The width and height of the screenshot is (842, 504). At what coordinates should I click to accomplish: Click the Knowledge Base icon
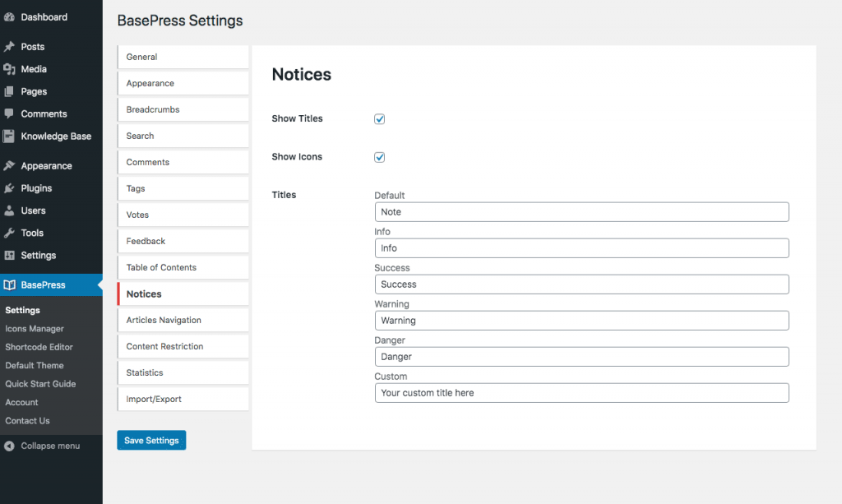[x=9, y=136]
